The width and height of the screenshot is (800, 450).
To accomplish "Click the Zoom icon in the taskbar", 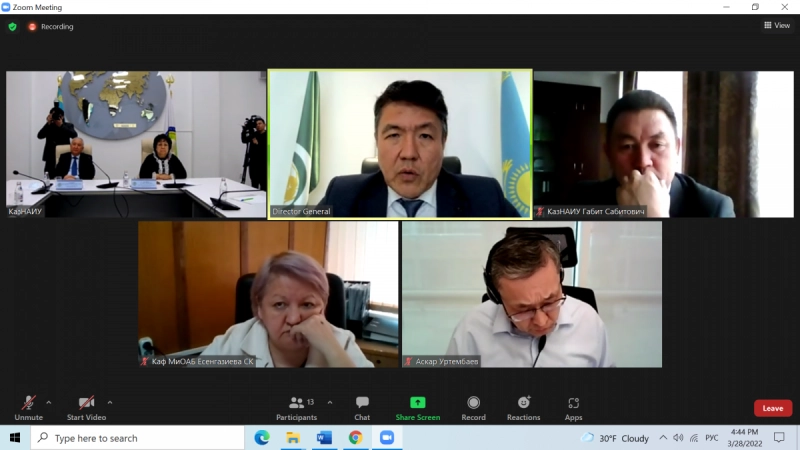I will click(x=387, y=438).
